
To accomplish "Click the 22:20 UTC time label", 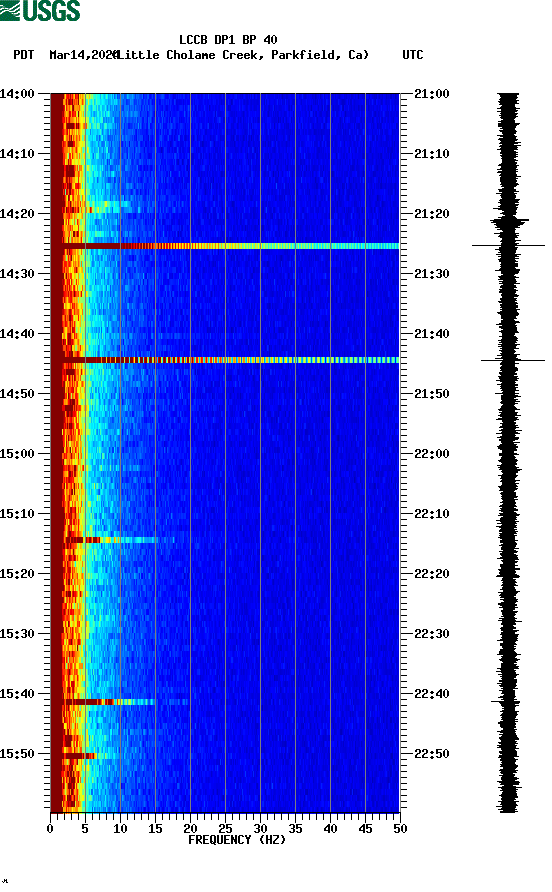I will click(432, 574).
